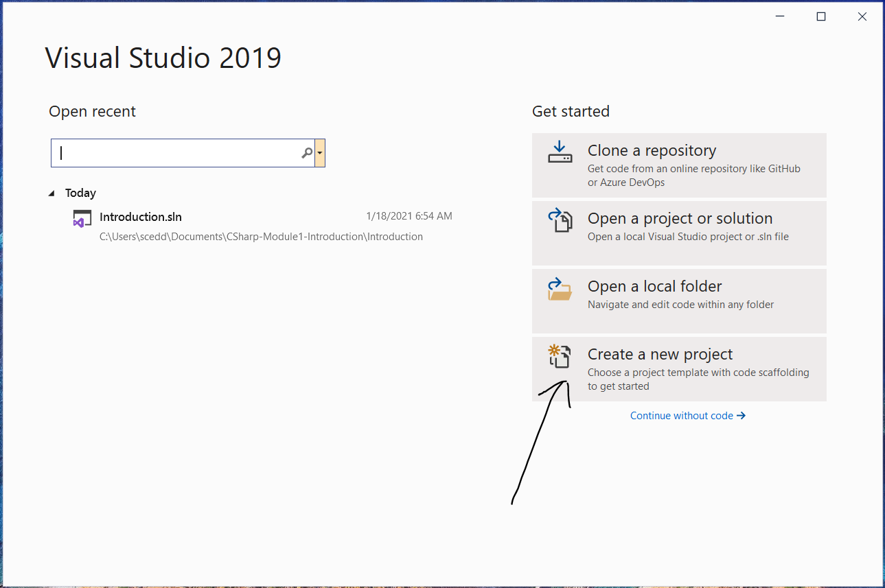This screenshot has height=588, width=885.
Task: Click the 1/18/2021 6:54 AM timestamp
Action: click(409, 216)
